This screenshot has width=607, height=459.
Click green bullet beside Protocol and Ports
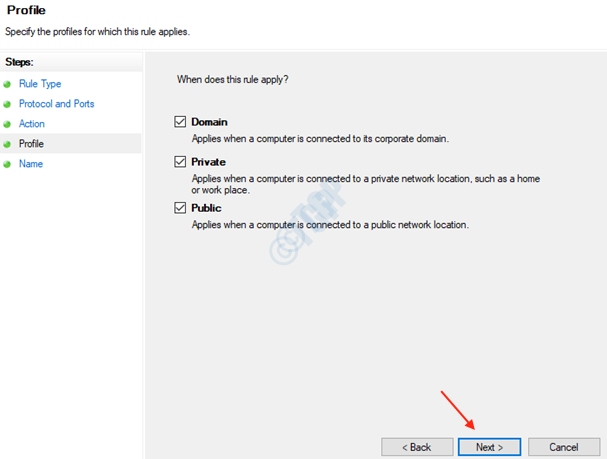pyautogui.click(x=7, y=104)
